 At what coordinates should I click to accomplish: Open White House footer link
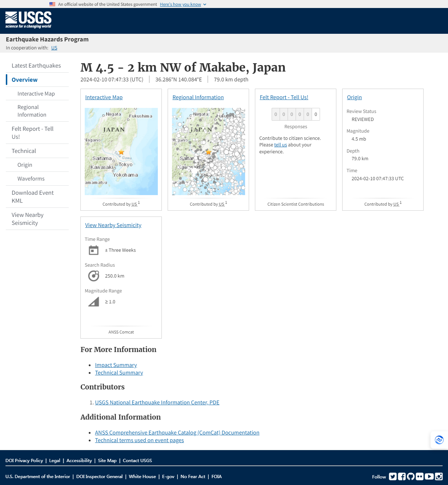[x=142, y=477]
